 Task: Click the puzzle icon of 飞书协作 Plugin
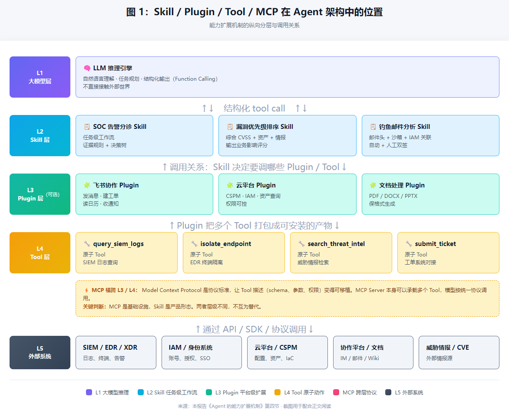(87, 185)
